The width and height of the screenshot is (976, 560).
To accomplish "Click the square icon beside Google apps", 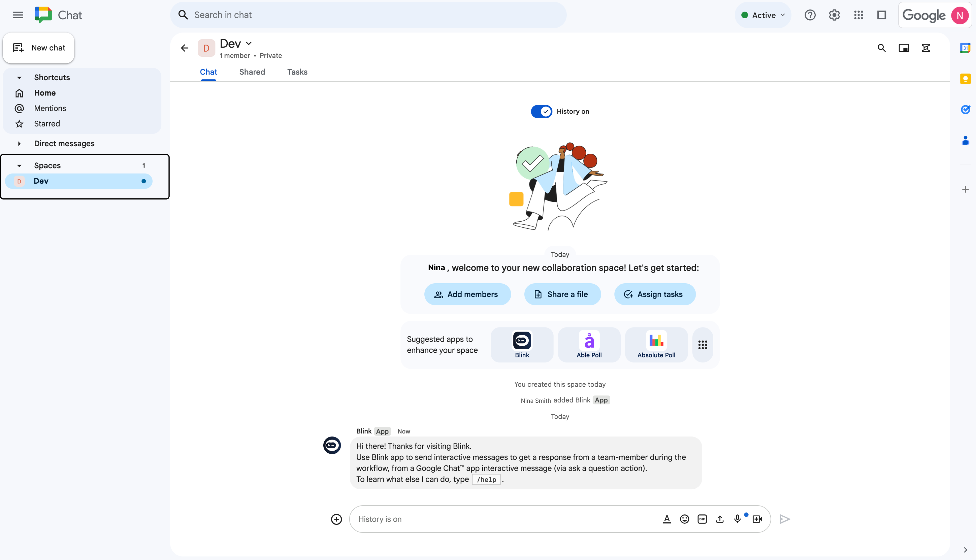I will pos(882,15).
